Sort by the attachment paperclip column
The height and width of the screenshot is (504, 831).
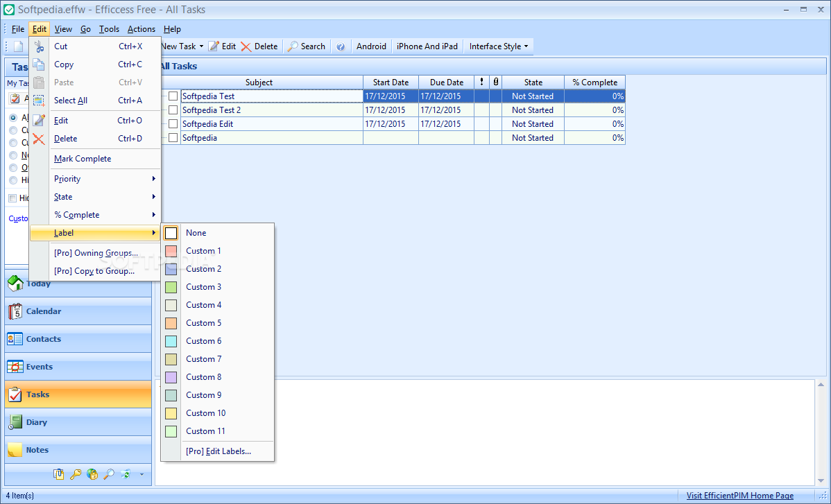tap(495, 82)
